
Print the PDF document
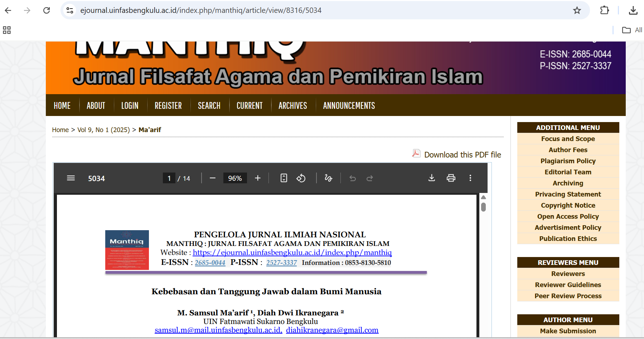tap(451, 178)
